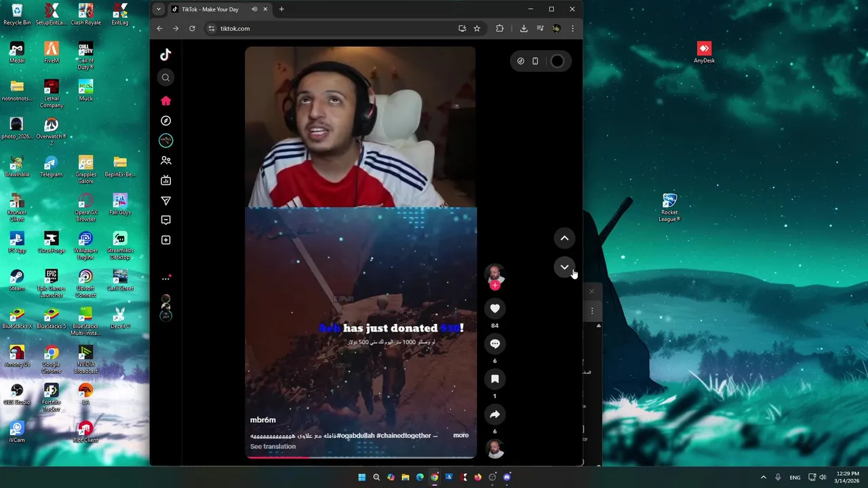This screenshot has height=488, width=868.
Task: Follow the creator with the red plus badge
Action: click(495, 286)
